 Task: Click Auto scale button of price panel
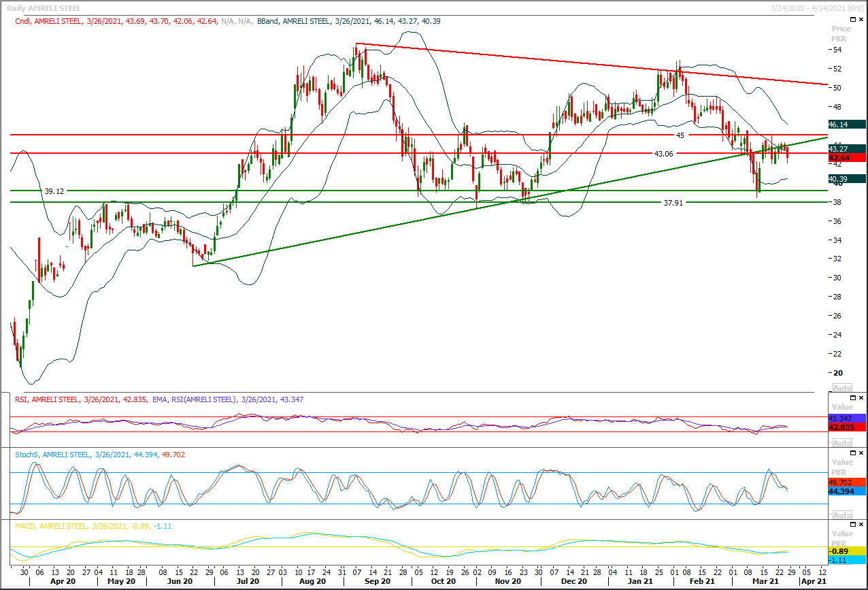click(841, 387)
